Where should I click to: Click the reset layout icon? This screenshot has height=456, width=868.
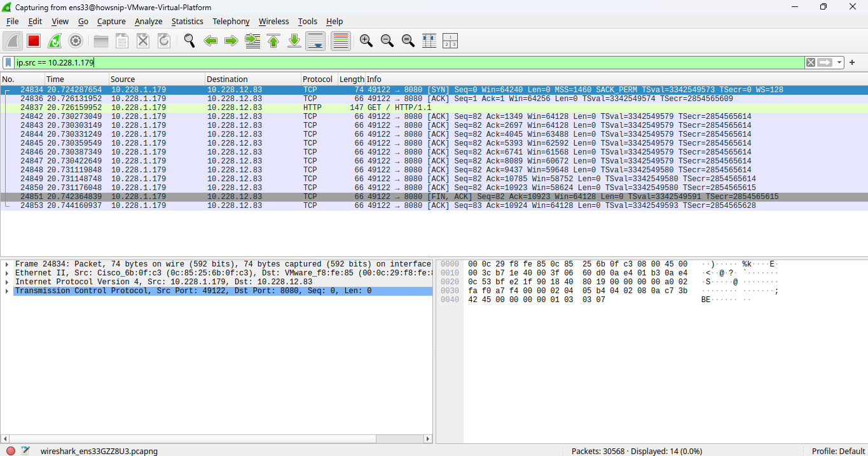click(x=450, y=41)
